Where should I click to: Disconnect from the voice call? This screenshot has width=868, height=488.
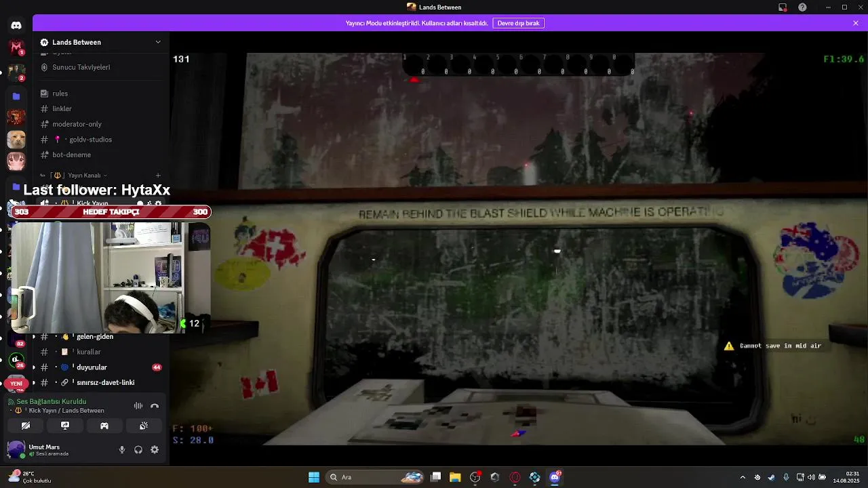tap(155, 406)
